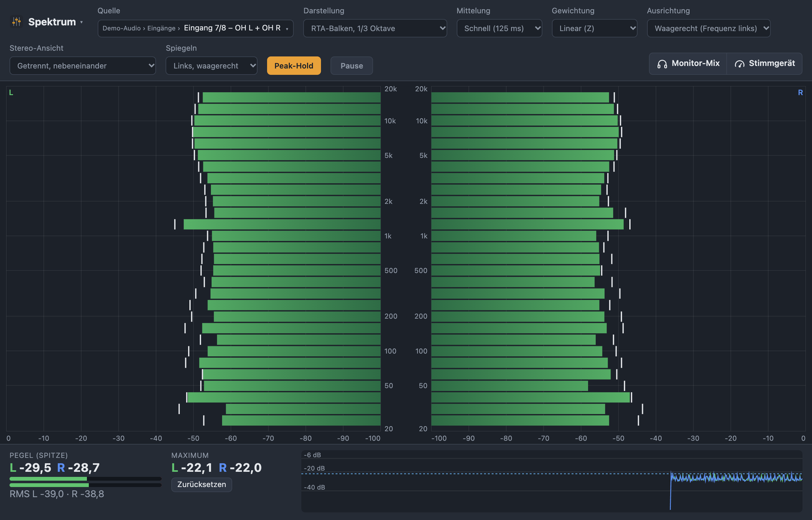This screenshot has height=520, width=812.
Task: Open the Ausrichtung Waagerecht dropdown
Action: (708, 28)
